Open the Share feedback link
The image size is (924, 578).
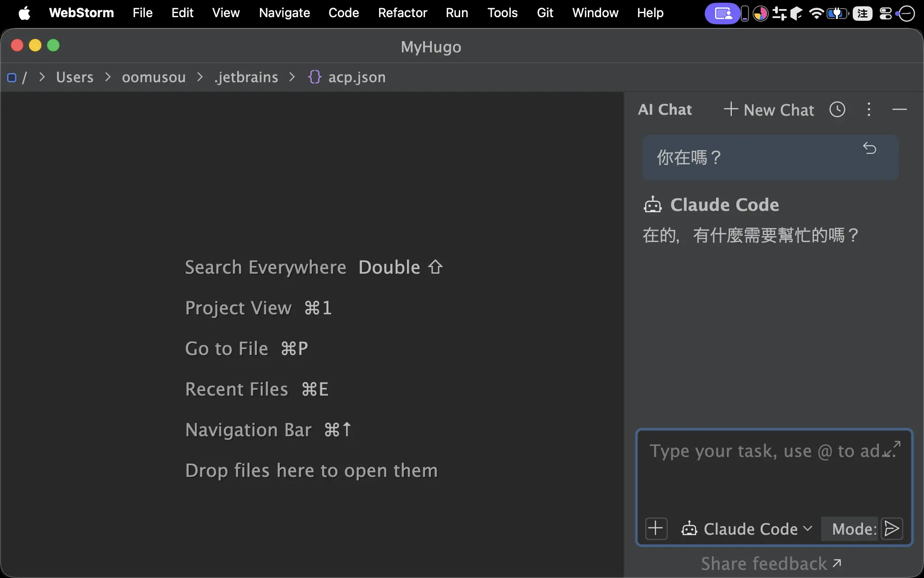pos(771,564)
